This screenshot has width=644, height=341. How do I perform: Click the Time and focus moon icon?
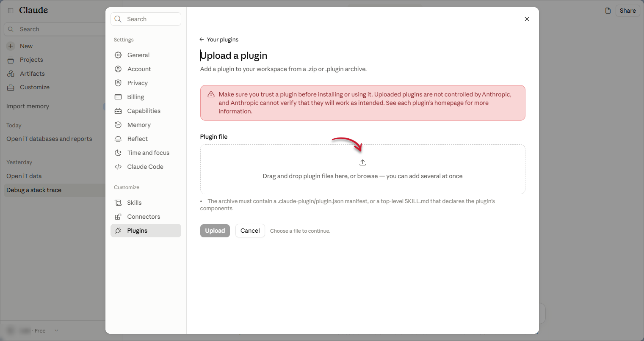click(118, 153)
